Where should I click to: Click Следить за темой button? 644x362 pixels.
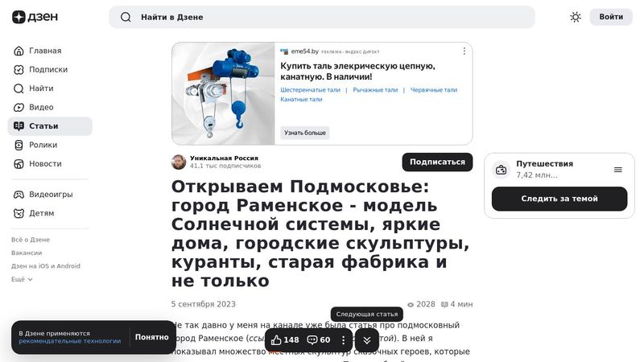point(559,199)
